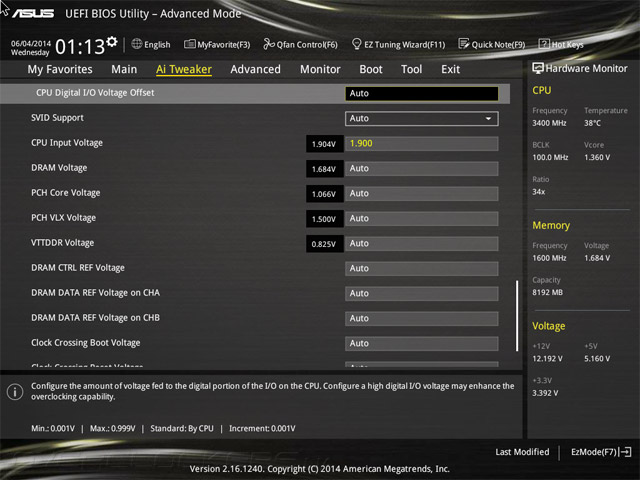This screenshot has height=480, width=640.
Task: Open My Favorites tab
Action: click(60, 69)
